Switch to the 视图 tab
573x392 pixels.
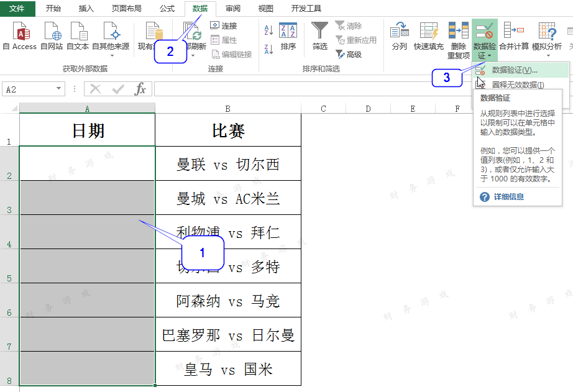[265, 9]
